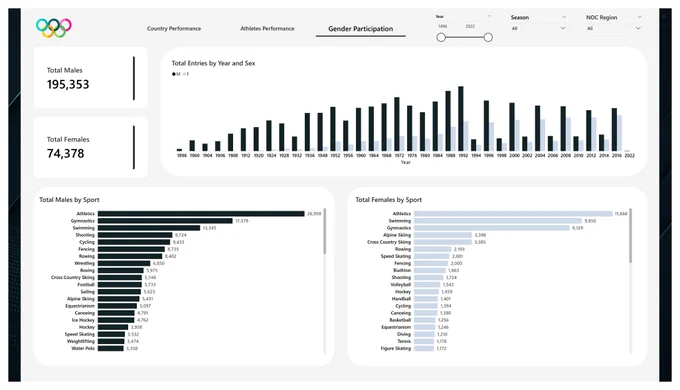
Task: Click the Olympic rings logo
Action: (54, 28)
